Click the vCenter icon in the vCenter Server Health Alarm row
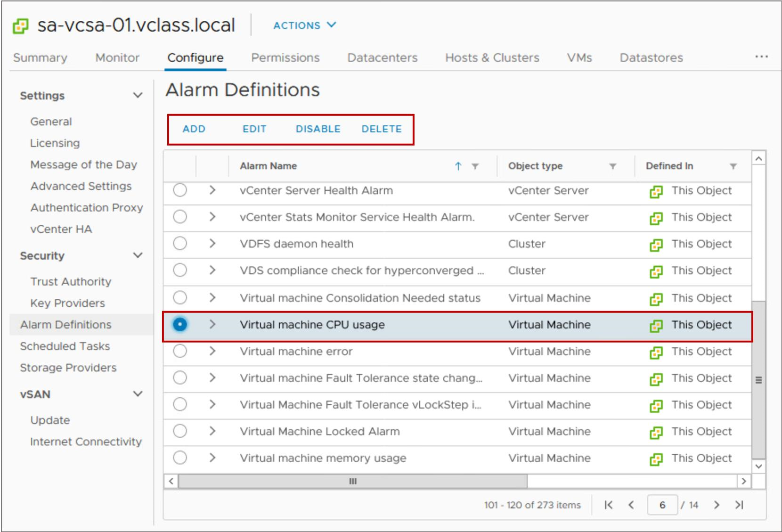The image size is (782, 532). click(656, 191)
